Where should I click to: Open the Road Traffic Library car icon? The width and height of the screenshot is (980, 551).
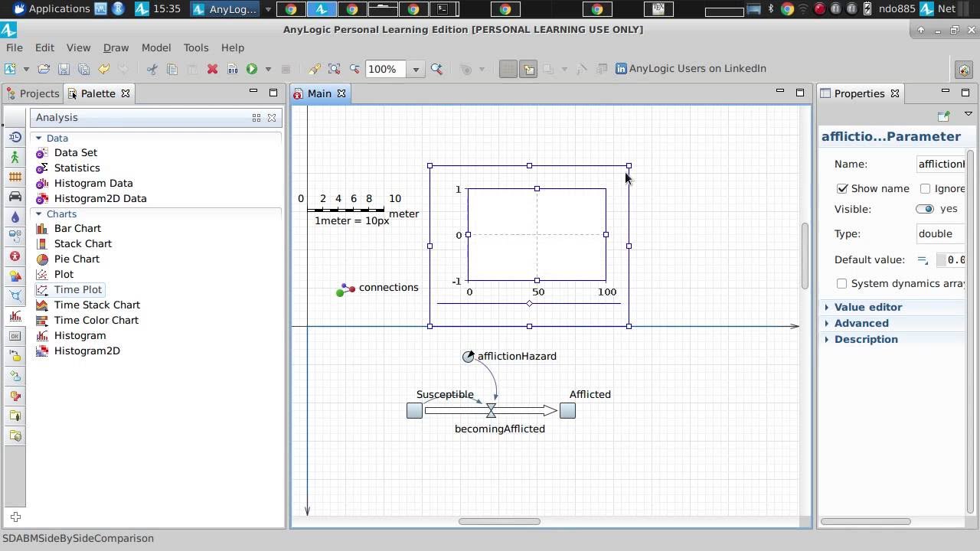point(15,197)
